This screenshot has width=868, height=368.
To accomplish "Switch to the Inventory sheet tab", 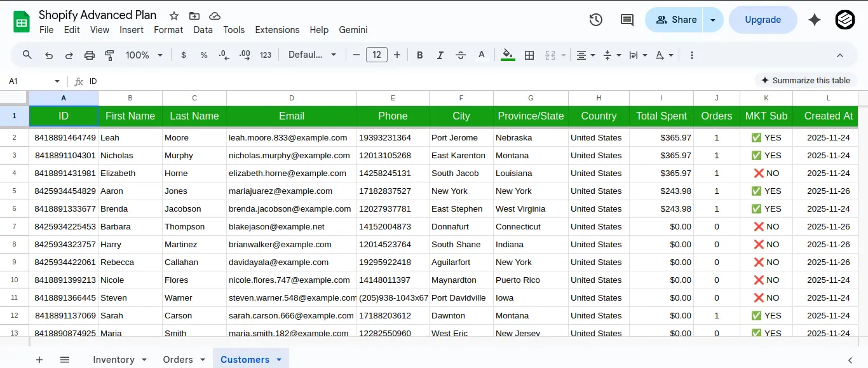I will 115,359.
